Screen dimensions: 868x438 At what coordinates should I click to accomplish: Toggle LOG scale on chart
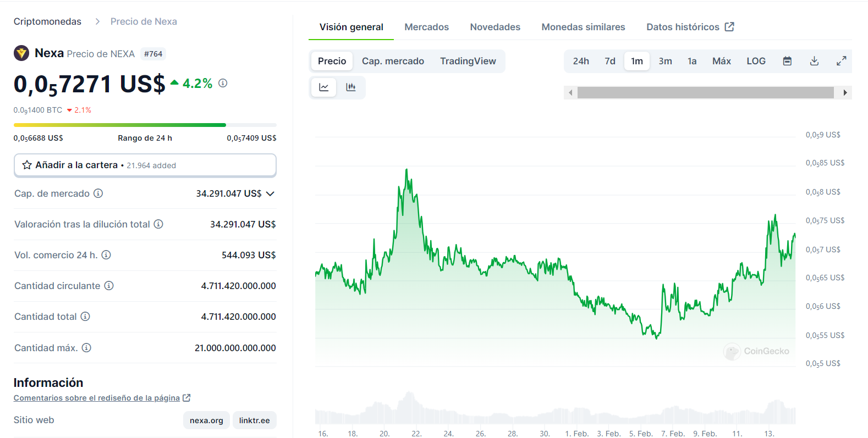(x=756, y=61)
